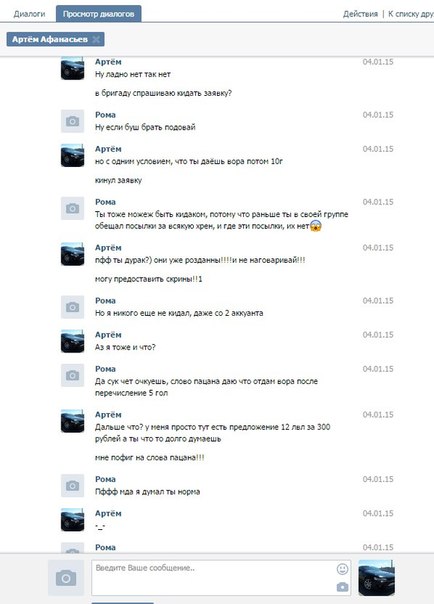Click the scared emoji in Рома's message

[315, 226]
